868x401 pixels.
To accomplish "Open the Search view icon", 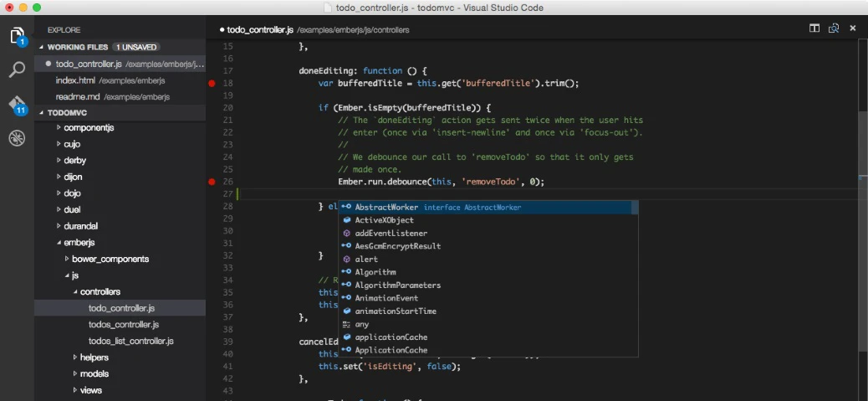I will [x=17, y=69].
